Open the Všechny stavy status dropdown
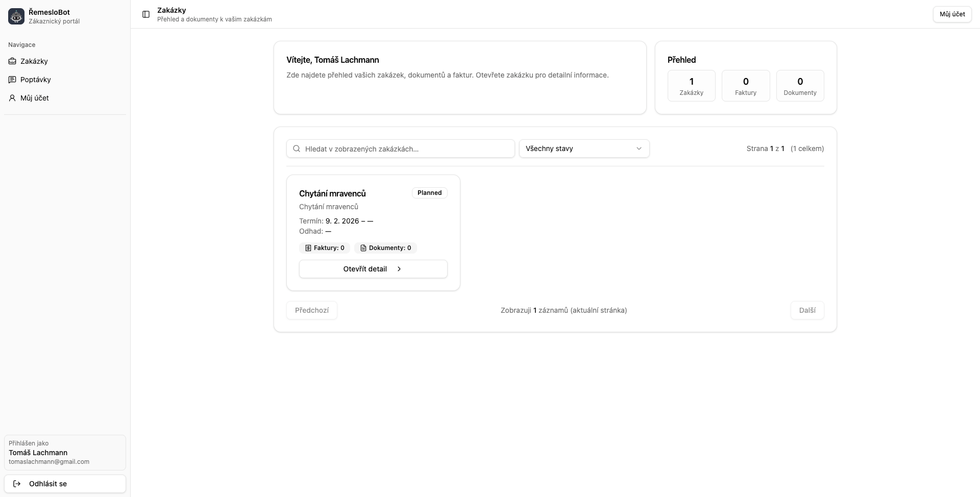 coord(583,148)
